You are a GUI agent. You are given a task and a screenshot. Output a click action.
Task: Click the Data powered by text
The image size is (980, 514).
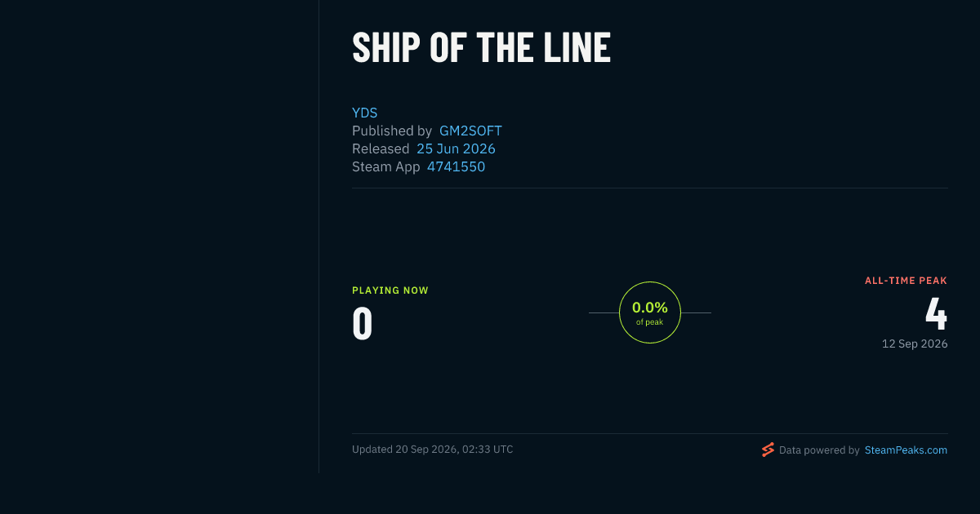point(819,450)
